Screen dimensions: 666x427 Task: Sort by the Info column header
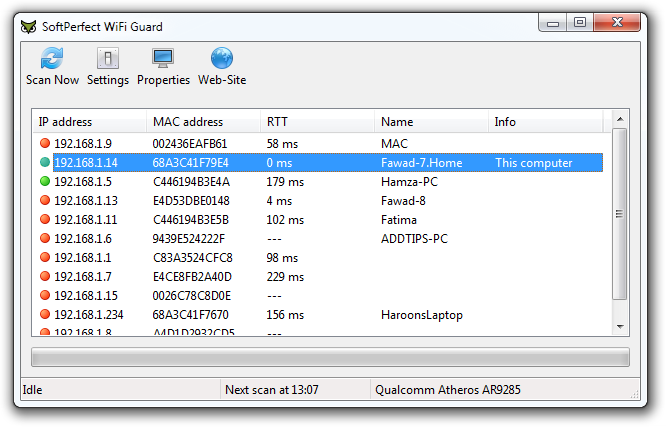click(x=545, y=122)
